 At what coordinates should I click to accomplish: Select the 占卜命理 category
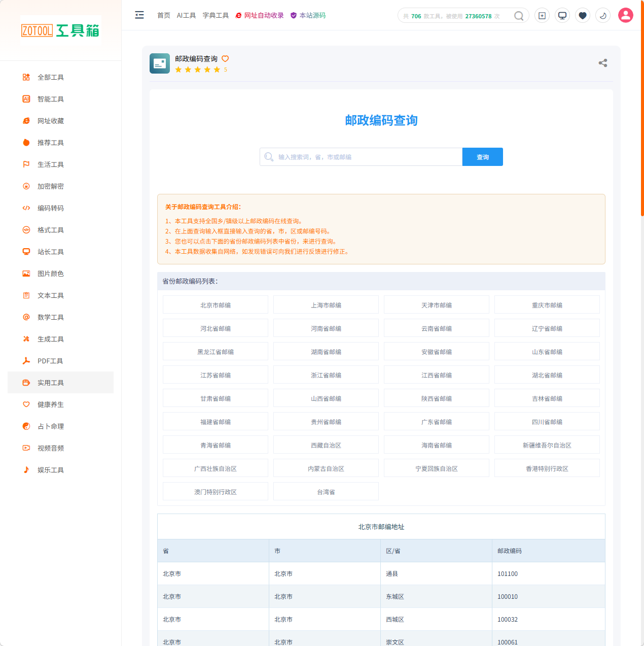[x=50, y=426]
